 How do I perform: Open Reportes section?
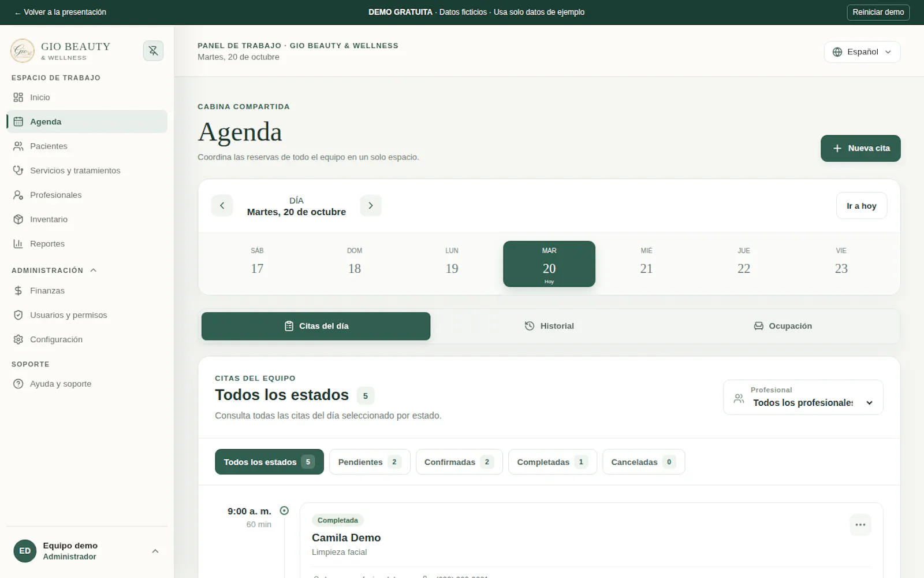(87, 244)
